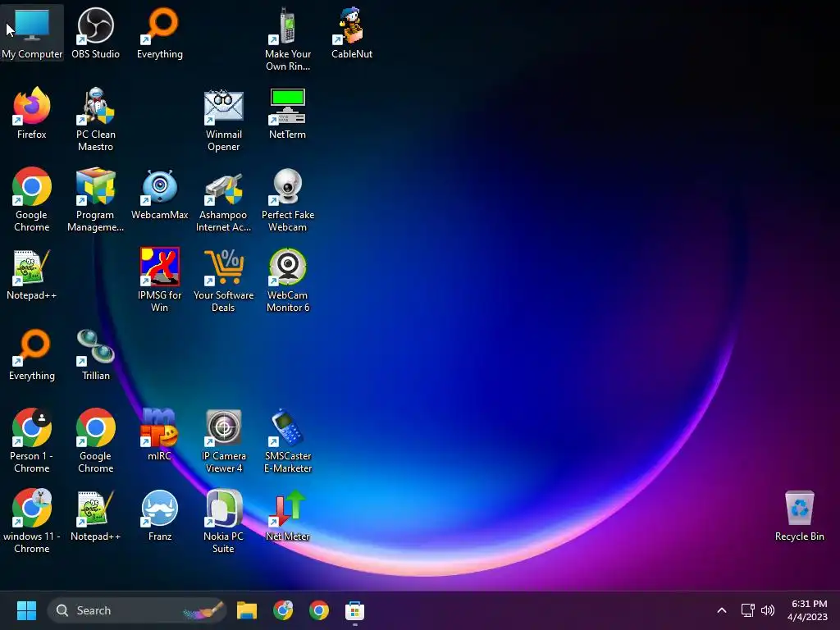This screenshot has width=840, height=630.
Task: Select the NetTerm desktop icon
Action: (x=288, y=113)
